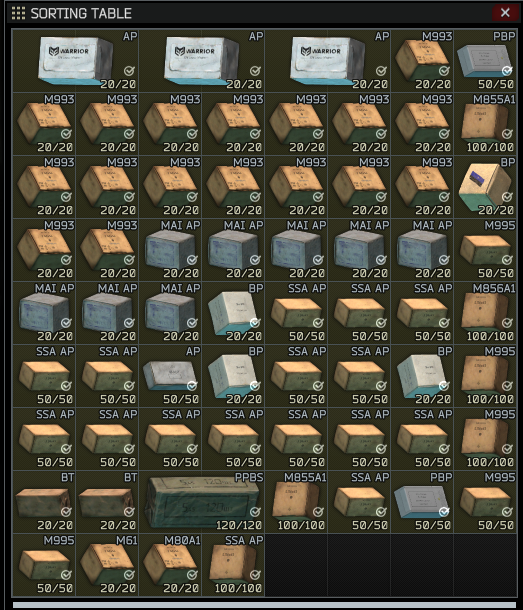Pick the SSA AP box left of M856A1 box

[x=422, y=313]
